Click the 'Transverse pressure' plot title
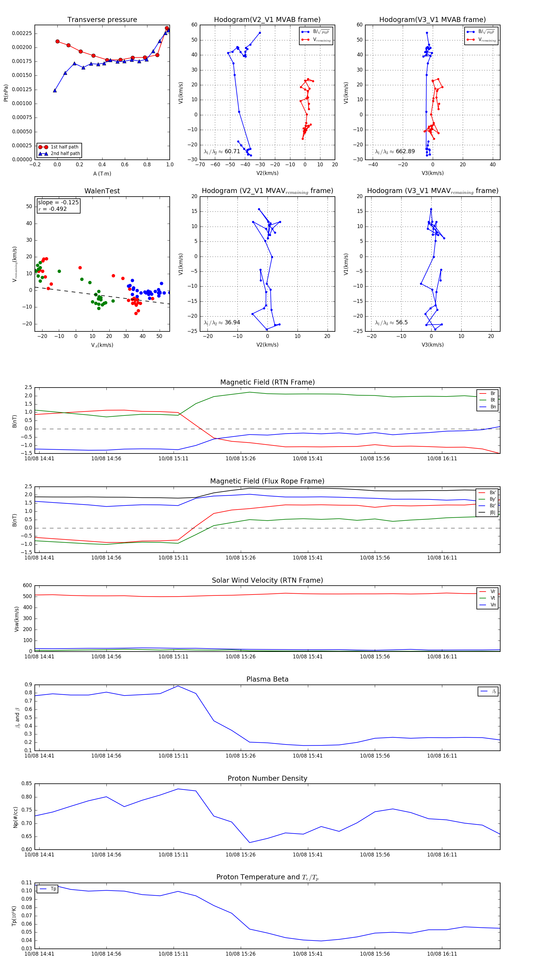 (x=102, y=19)
